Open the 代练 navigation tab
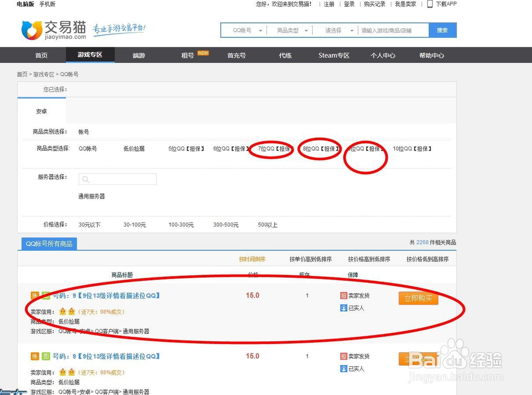The height and width of the screenshot is (395, 532). coord(285,55)
